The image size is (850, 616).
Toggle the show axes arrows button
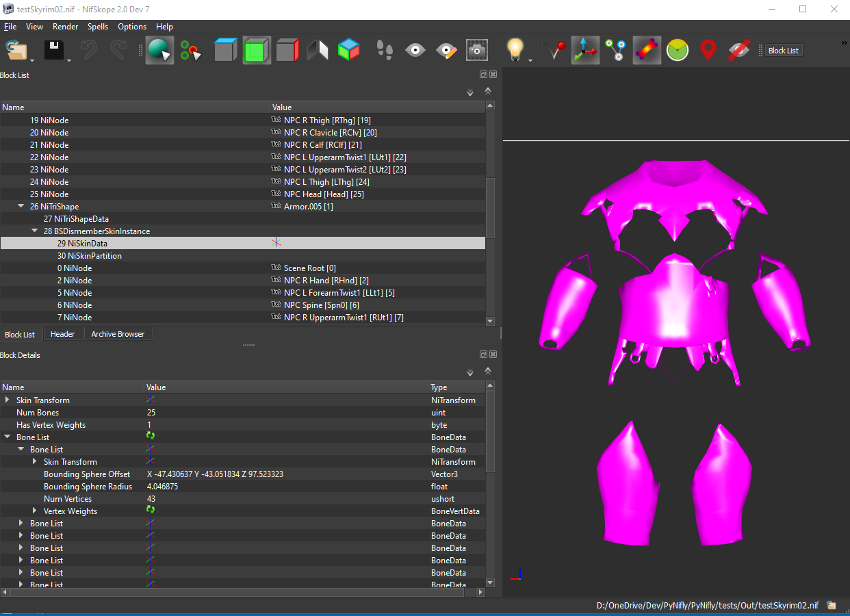pyautogui.click(x=585, y=50)
